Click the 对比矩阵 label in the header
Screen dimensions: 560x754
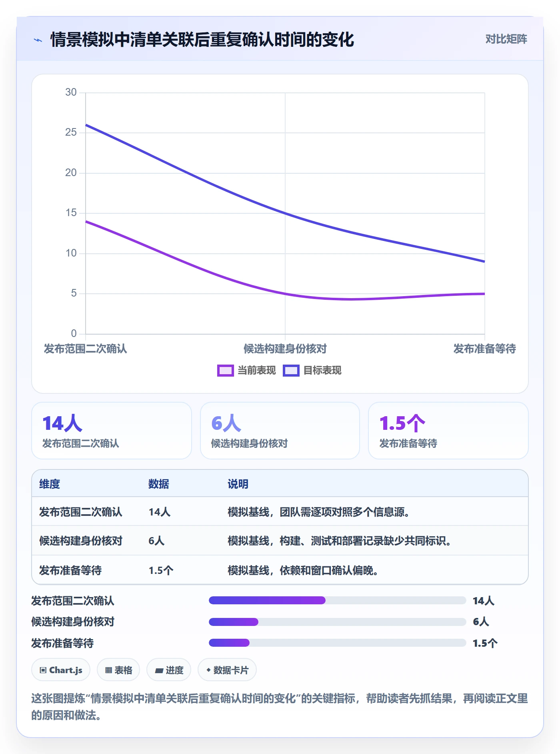[506, 39]
